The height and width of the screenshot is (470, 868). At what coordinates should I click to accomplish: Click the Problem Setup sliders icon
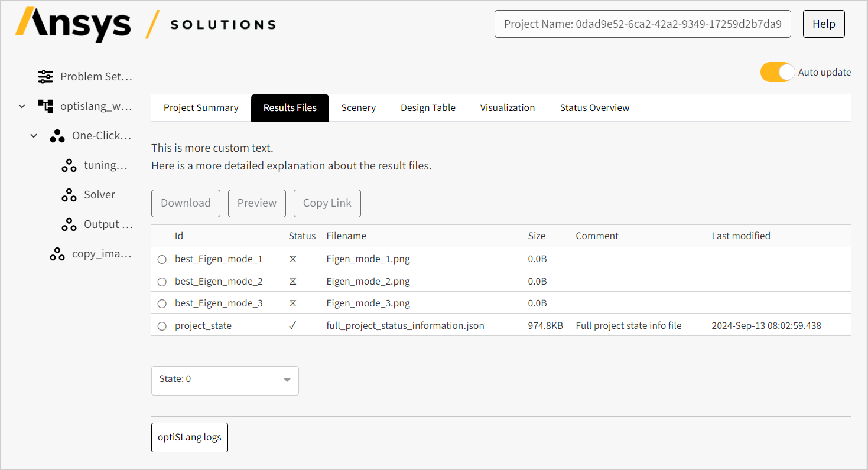tap(45, 77)
